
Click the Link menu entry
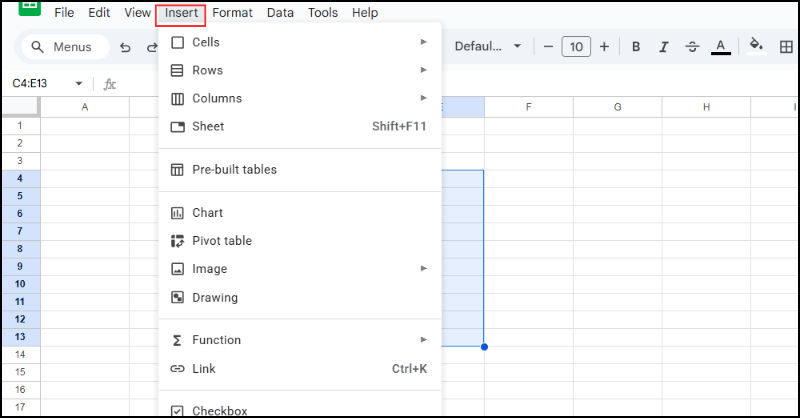pos(203,369)
